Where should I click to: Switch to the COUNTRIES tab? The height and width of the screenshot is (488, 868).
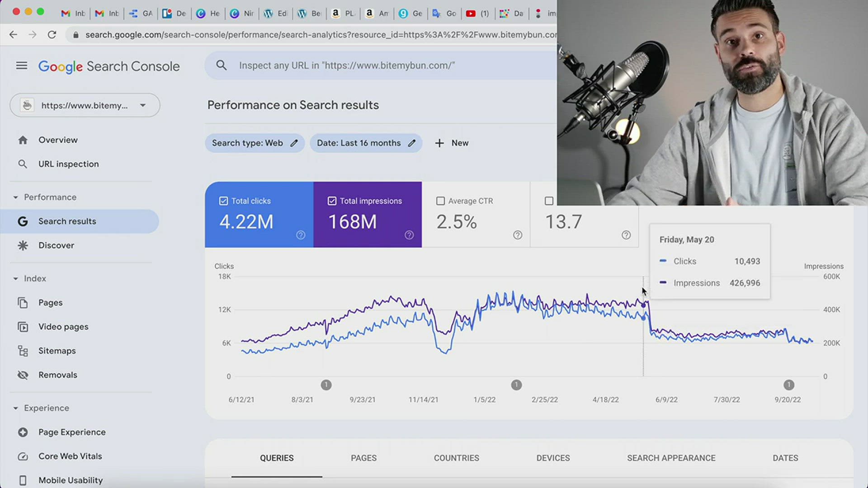tap(457, 458)
